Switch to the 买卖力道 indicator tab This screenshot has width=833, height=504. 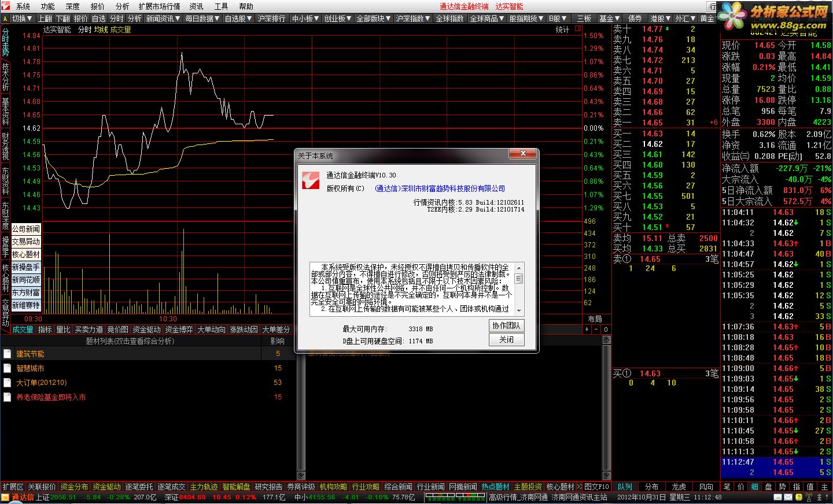[x=89, y=329]
